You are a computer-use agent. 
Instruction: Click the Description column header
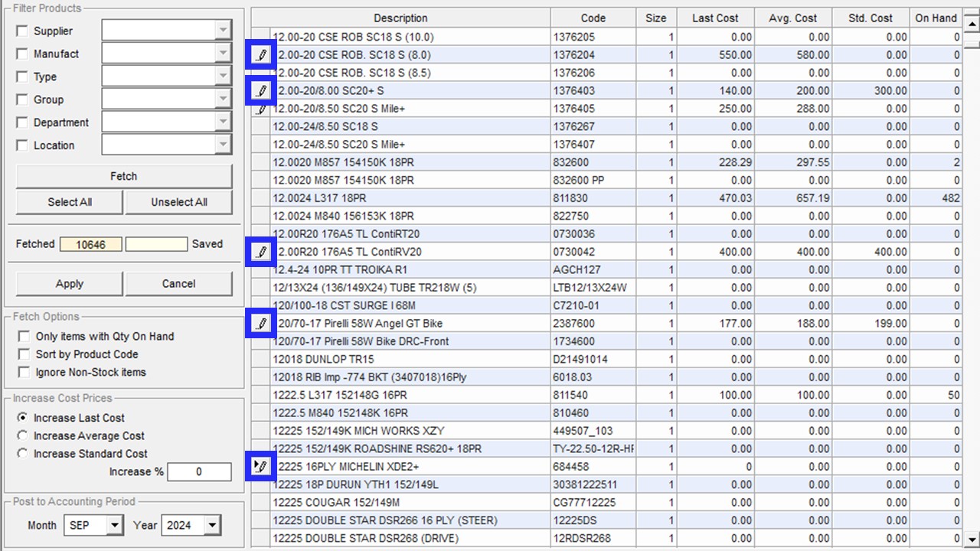click(401, 18)
